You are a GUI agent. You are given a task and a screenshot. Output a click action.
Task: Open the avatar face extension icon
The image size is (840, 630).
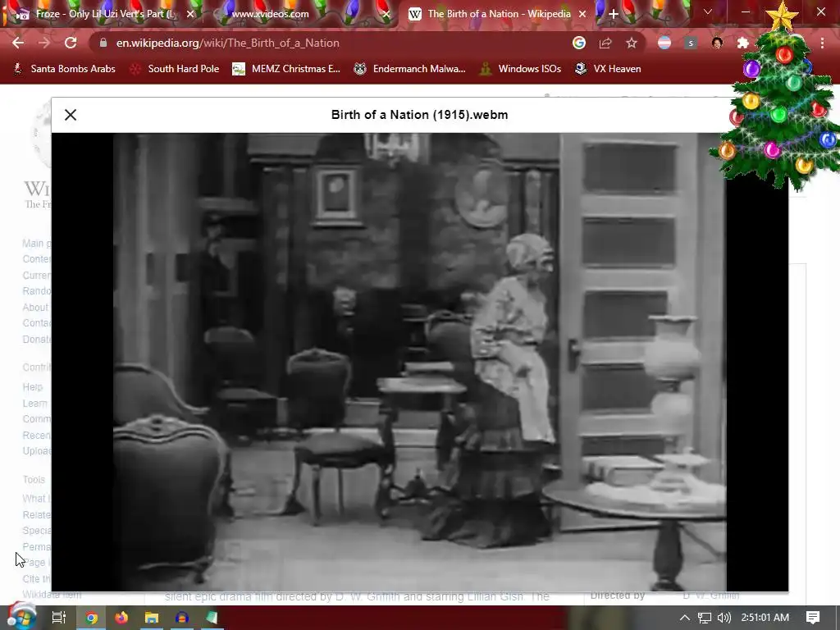[x=717, y=43]
